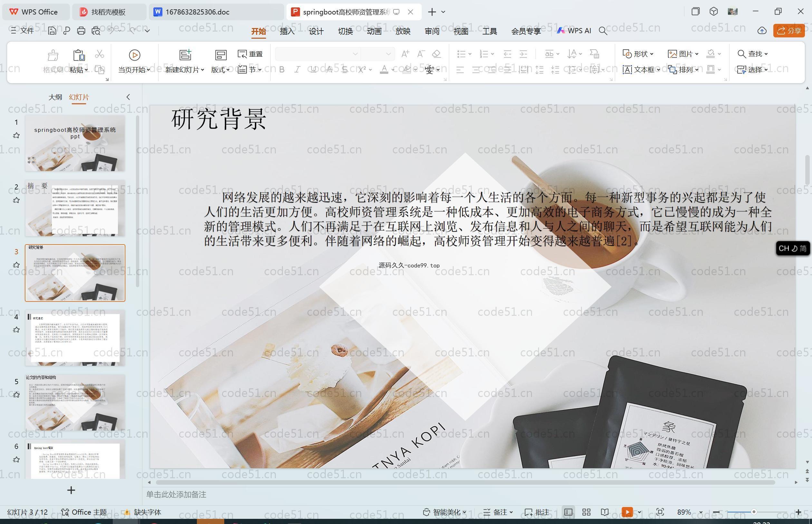812x524 pixels.
Task: Click the Share (分享) button
Action: point(789,31)
